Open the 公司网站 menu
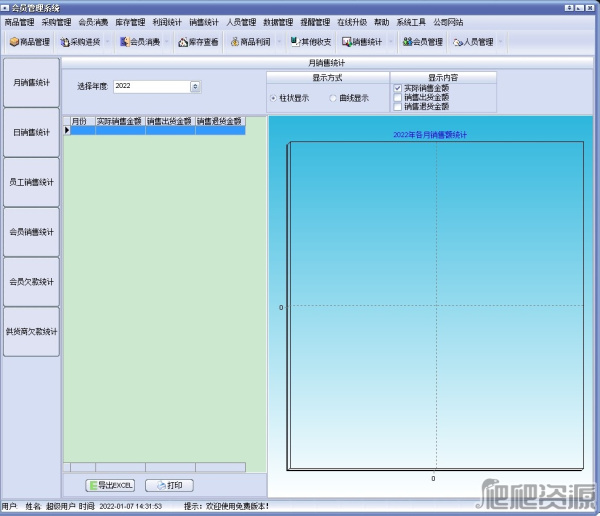600x516 pixels. click(x=448, y=22)
